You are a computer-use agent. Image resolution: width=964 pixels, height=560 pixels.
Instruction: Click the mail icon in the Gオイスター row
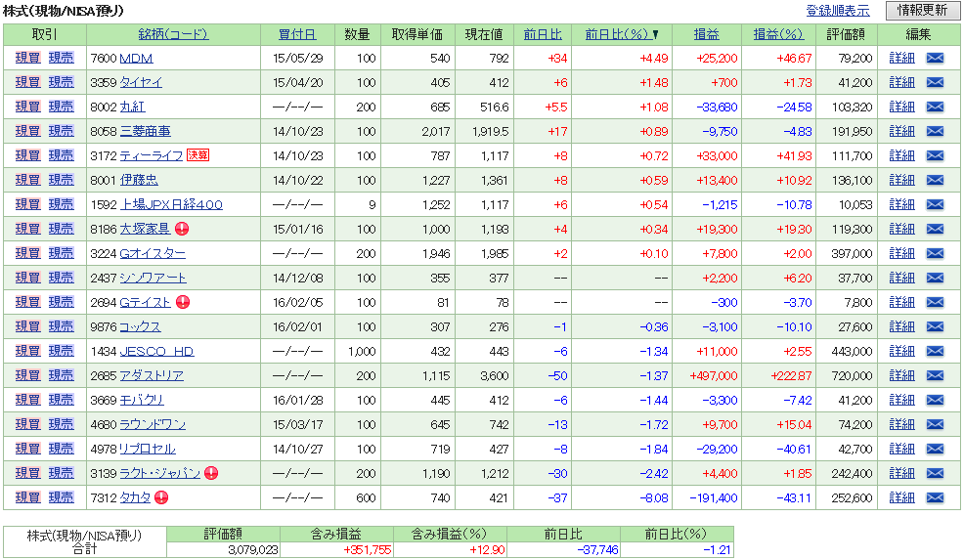coord(935,253)
